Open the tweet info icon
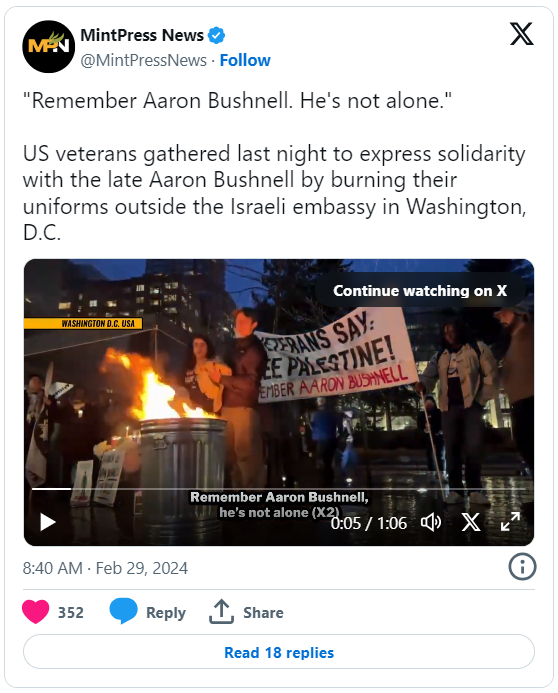558x693 pixels. pos(522,567)
